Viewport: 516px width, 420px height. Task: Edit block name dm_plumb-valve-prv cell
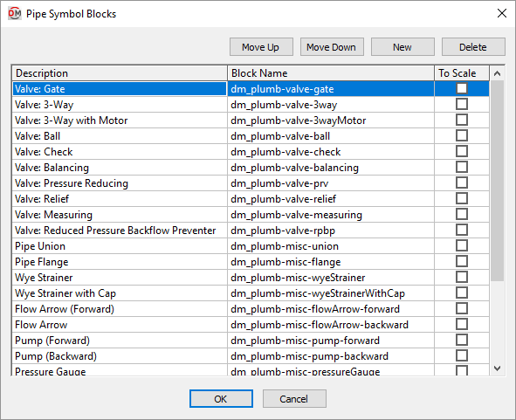[x=331, y=183]
